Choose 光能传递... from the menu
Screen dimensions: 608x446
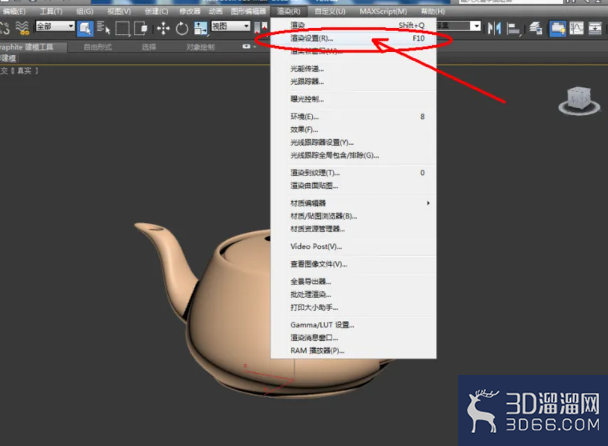click(353, 69)
